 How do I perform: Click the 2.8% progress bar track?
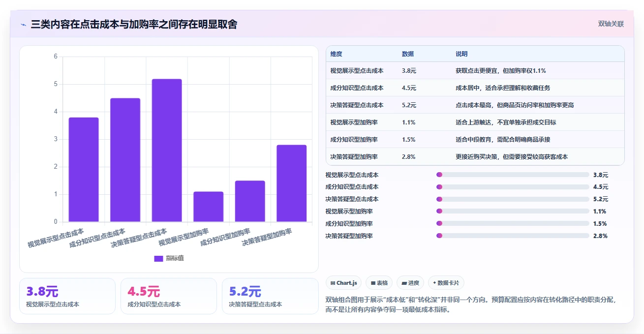pos(513,236)
